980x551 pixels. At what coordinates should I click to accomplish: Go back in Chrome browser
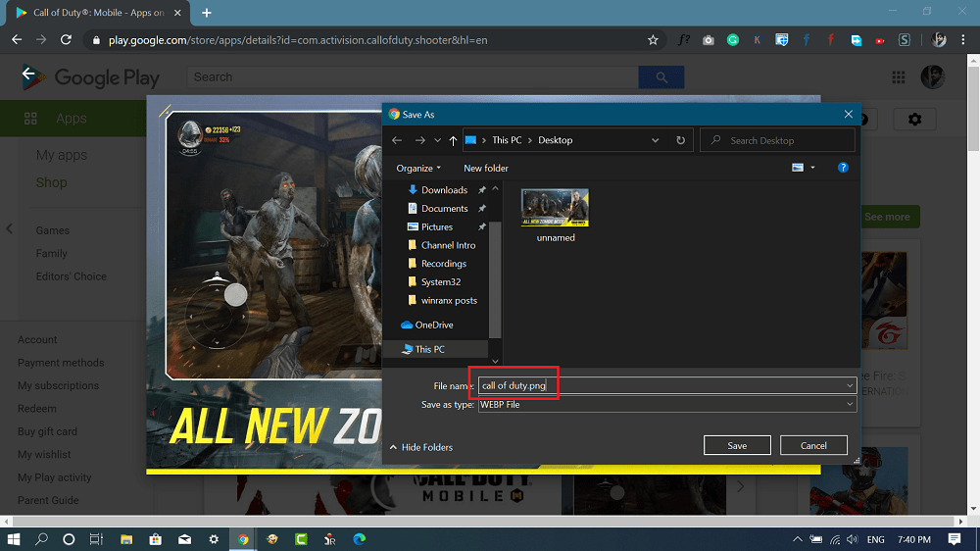pos(17,39)
